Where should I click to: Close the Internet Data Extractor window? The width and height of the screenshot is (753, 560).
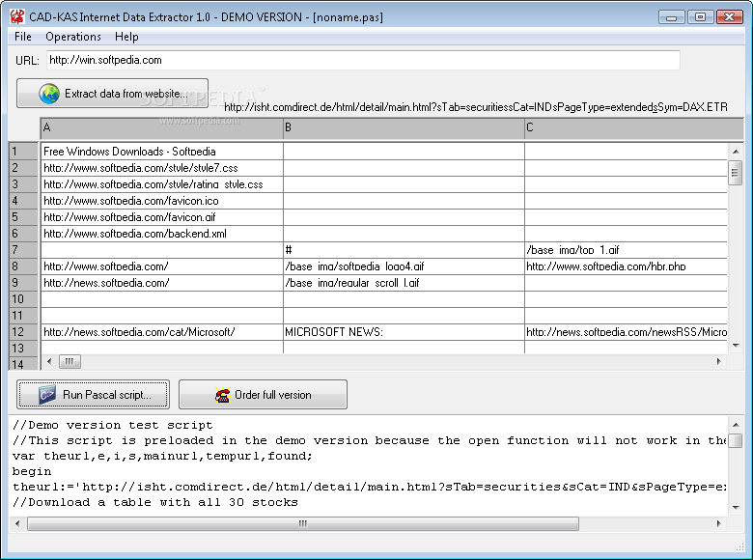coord(730,17)
